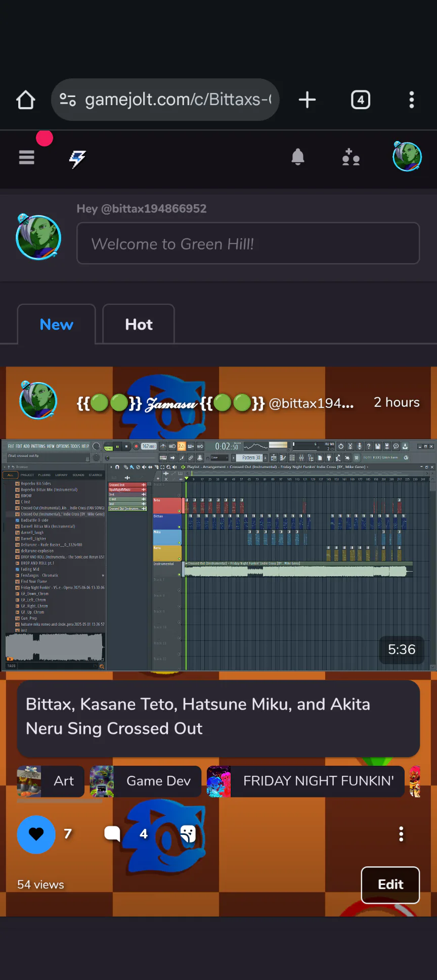This screenshot has height=980, width=437.
Task: View the 7 likes count
Action: pyautogui.click(x=68, y=834)
